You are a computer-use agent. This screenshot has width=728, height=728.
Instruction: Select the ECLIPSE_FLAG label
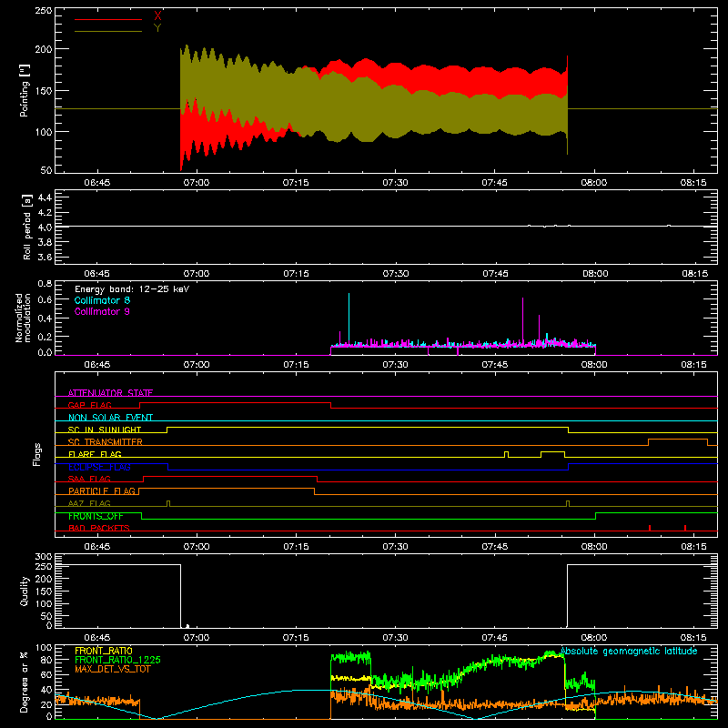[x=99, y=467]
